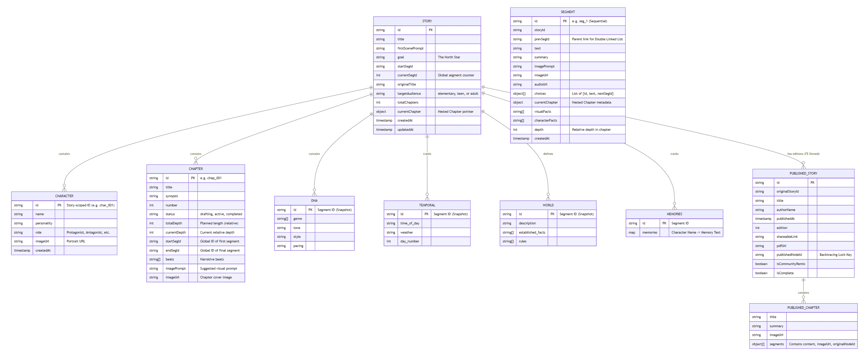Image resolution: width=868 pixels, height=359 pixels.
Task: Select the CHARACTER entity header
Action: point(64,196)
